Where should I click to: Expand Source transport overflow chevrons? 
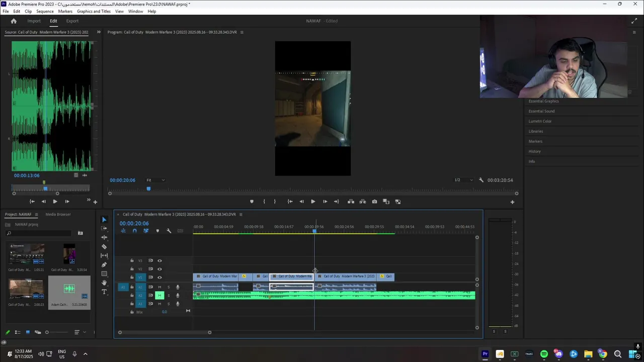[89, 201]
